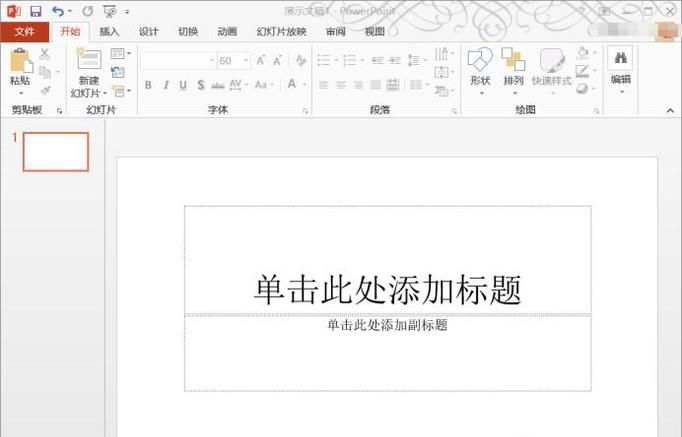
Task: Toggle underline formatting (U)
Action: pos(183,85)
